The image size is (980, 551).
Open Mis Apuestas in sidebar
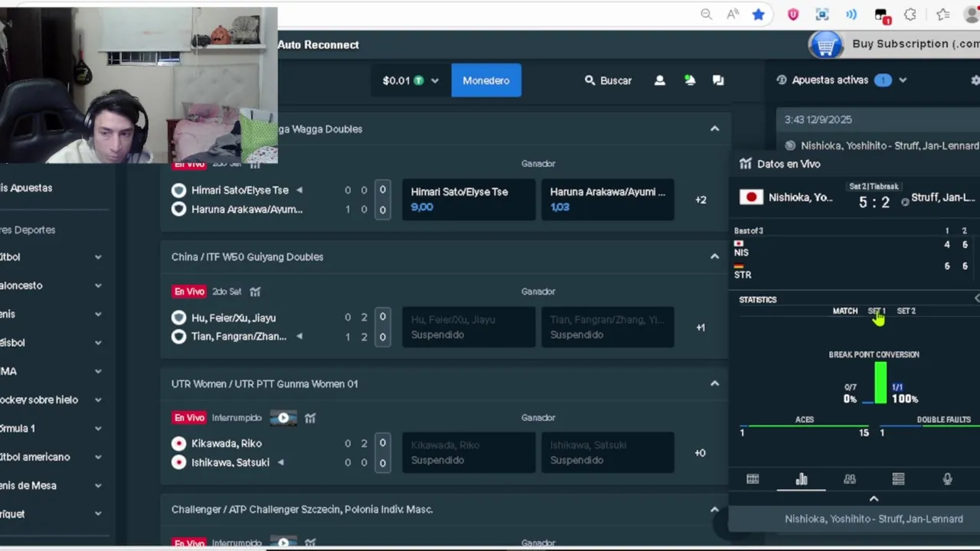(26, 187)
